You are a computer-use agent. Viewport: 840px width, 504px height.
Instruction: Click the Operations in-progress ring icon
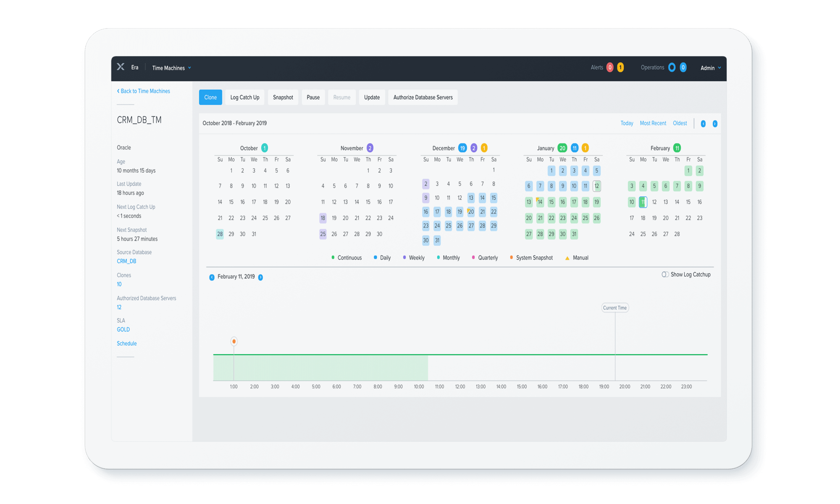(672, 68)
